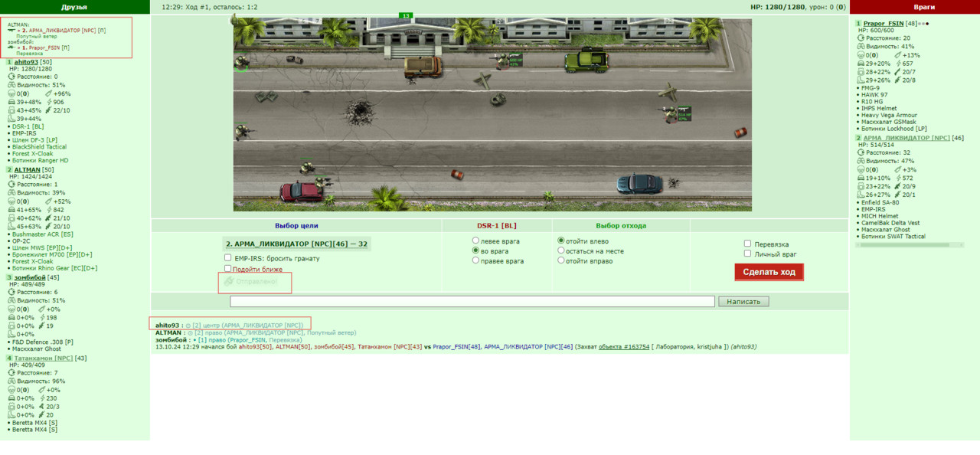Open 'объекта #163754' link in battle log
Screen dimensions: 980x455
(624, 346)
